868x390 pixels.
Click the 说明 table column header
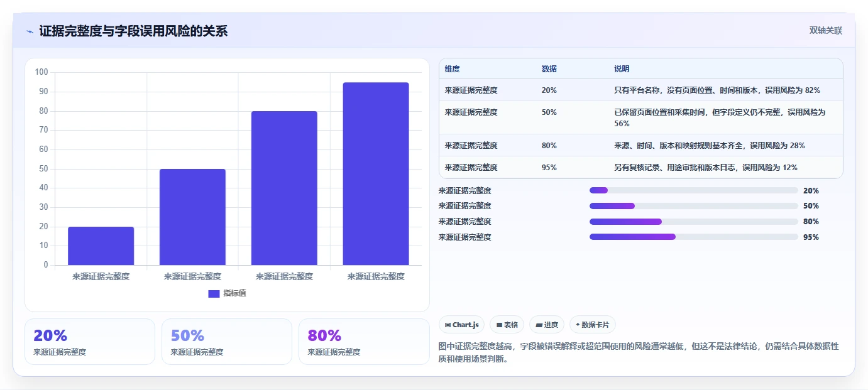(622, 69)
